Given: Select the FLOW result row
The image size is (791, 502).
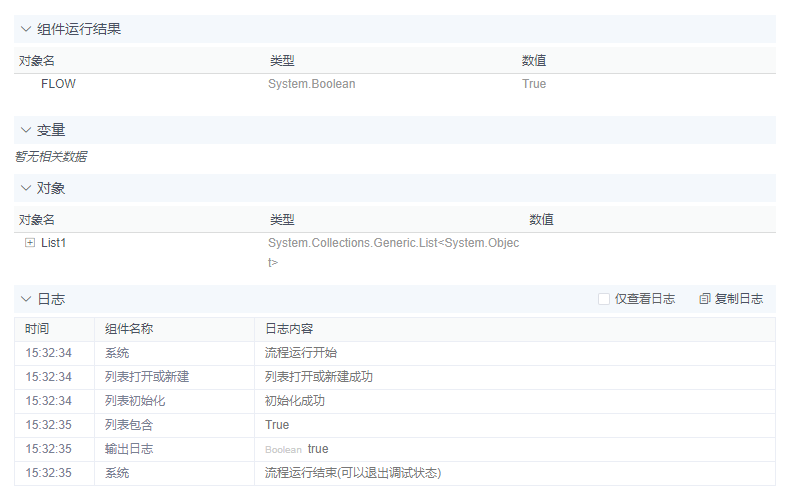Looking at the screenshot, I should [x=395, y=84].
